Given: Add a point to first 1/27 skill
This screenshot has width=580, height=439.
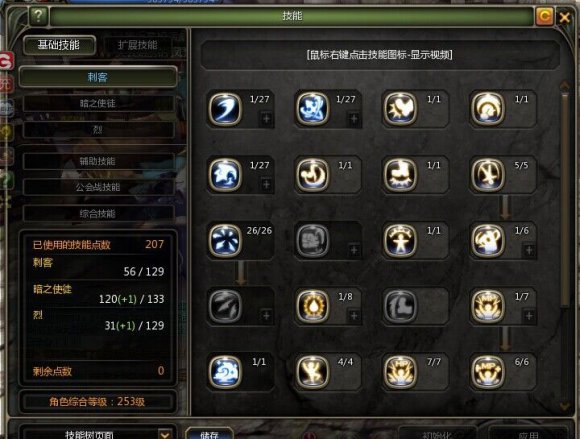Looking at the screenshot, I should click(266, 119).
